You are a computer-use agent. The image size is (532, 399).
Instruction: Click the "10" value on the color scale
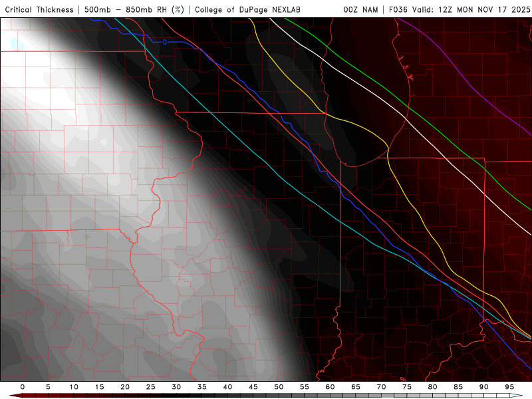coord(74,387)
